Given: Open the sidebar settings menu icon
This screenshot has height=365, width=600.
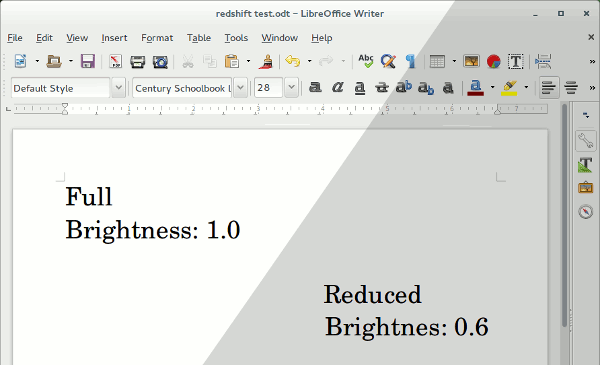Looking at the screenshot, I should point(586,115).
